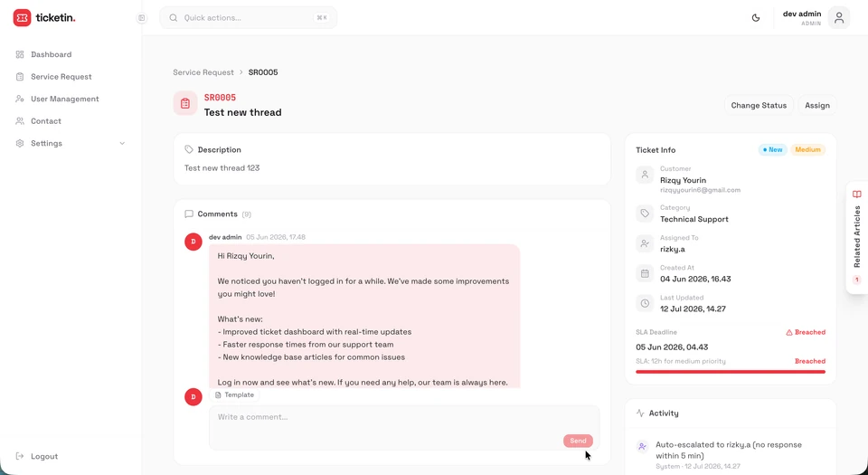Focus the Quick actions search box
868x475 pixels.
248,18
